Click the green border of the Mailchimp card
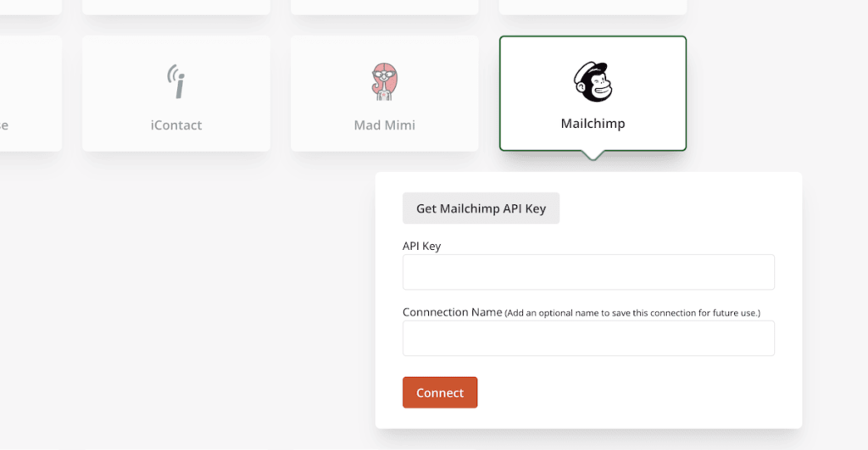Viewport: 868px width, 450px height. (x=500, y=93)
